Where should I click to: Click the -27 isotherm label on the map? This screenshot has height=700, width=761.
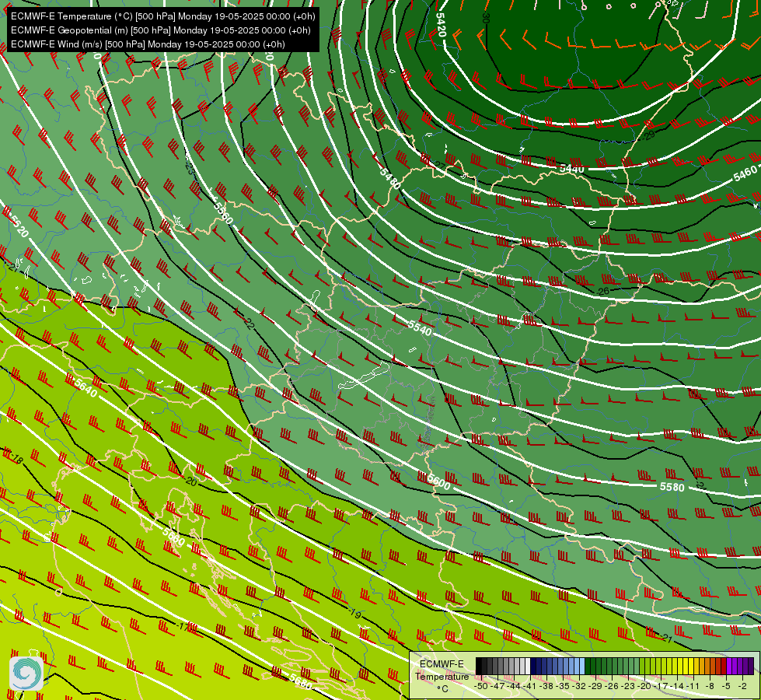(x=438, y=166)
